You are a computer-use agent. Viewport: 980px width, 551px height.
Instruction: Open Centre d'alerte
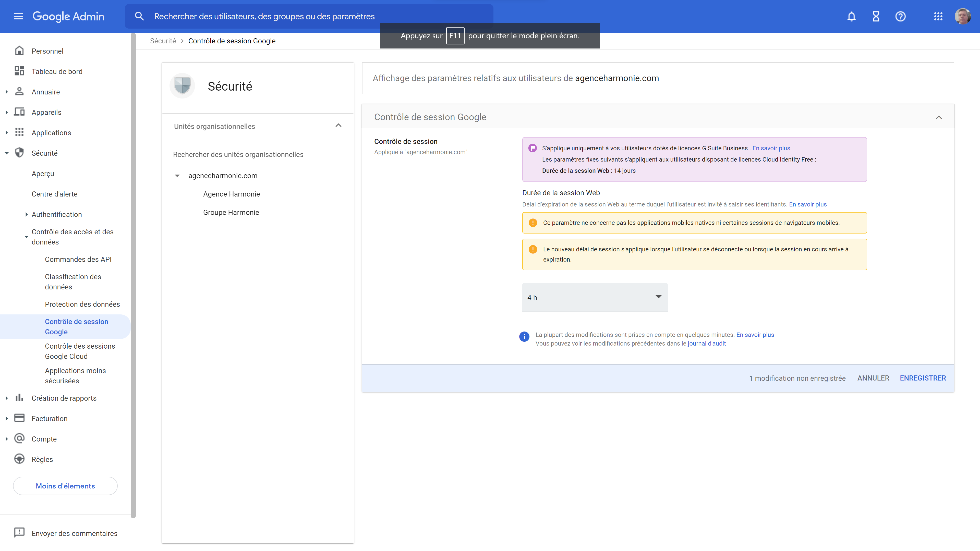tap(54, 194)
